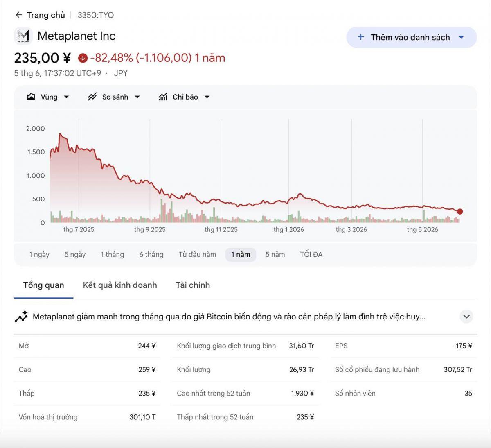Click the Thấp nhất trong 52 tuần label
The width and height of the screenshot is (491, 448).
click(x=215, y=417)
